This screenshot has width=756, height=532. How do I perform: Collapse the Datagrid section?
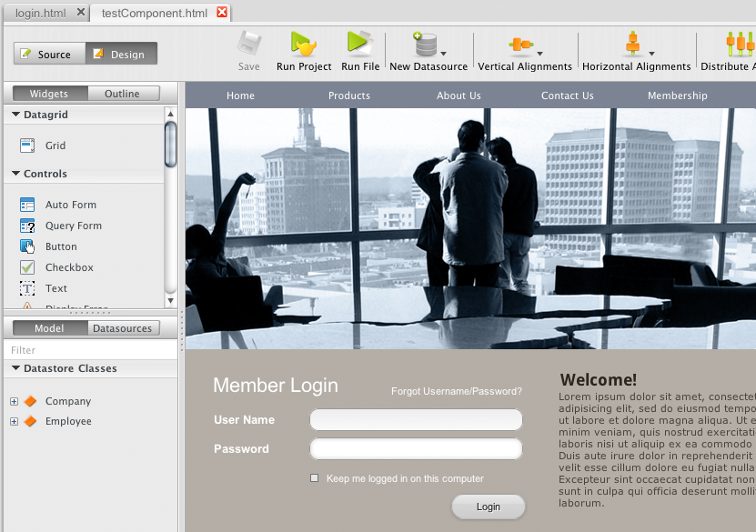(16, 115)
